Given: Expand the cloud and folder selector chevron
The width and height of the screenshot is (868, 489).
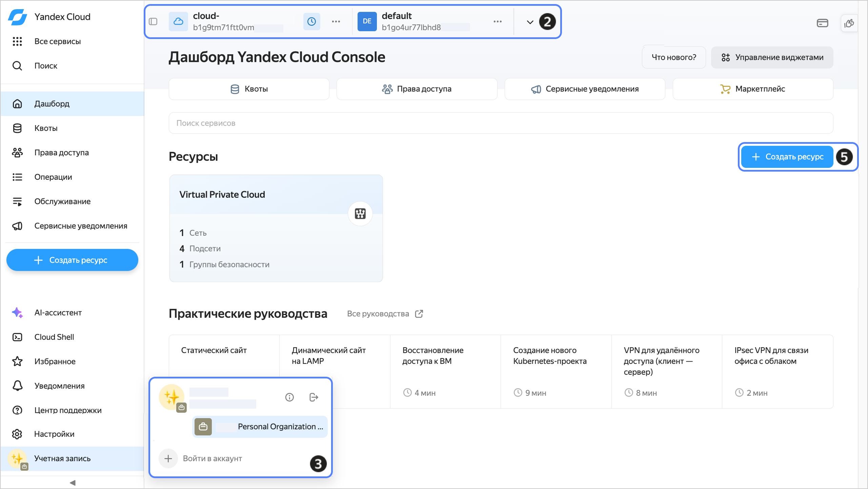Looking at the screenshot, I should click(x=530, y=22).
